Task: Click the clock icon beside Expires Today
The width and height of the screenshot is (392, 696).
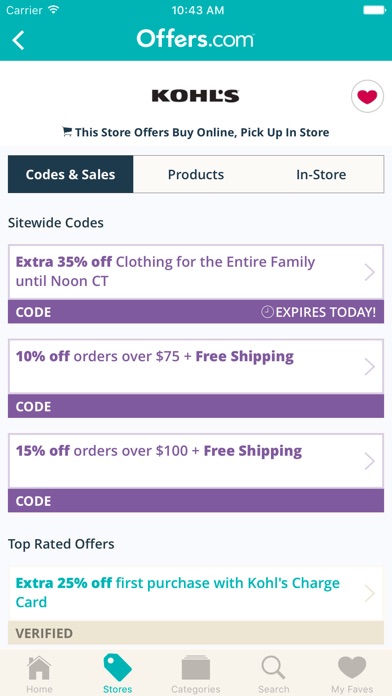Action: pyautogui.click(x=267, y=312)
